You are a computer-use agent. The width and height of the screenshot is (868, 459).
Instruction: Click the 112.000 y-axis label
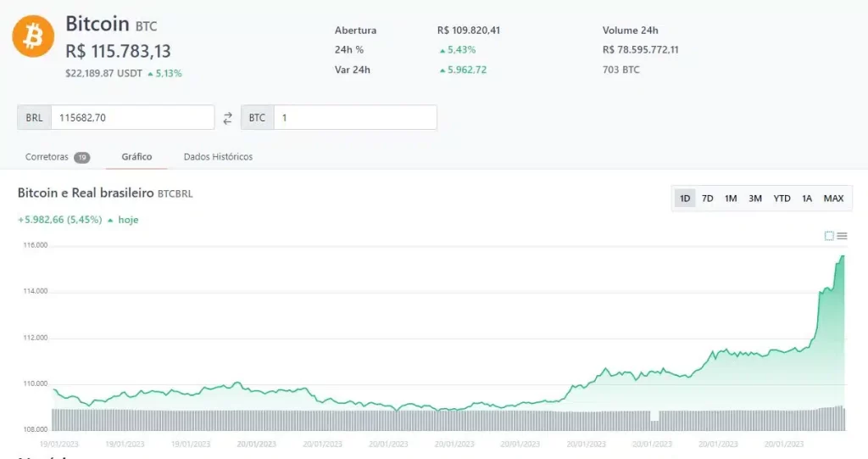(x=36, y=338)
